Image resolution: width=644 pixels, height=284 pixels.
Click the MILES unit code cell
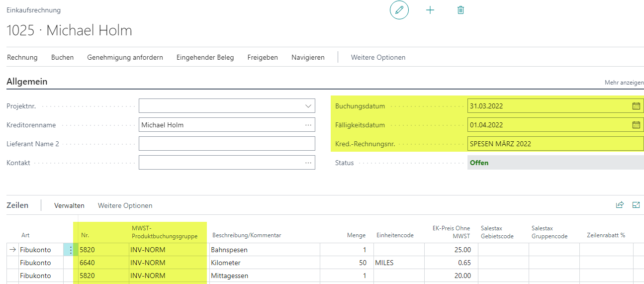(399, 263)
